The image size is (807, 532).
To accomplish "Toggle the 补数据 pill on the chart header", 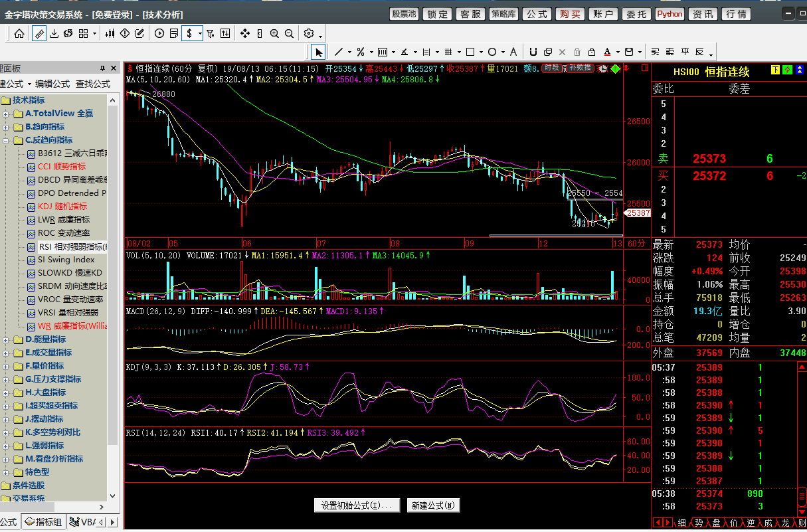I will point(579,68).
